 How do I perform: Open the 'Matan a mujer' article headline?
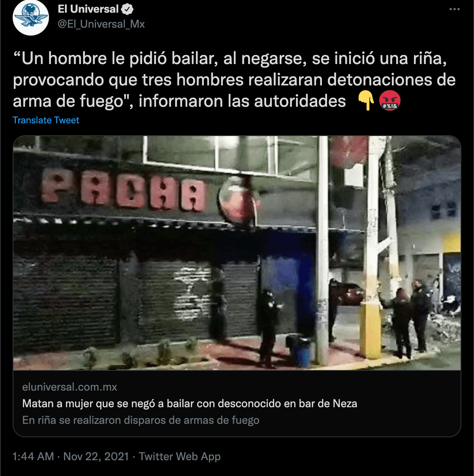pos(190,404)
